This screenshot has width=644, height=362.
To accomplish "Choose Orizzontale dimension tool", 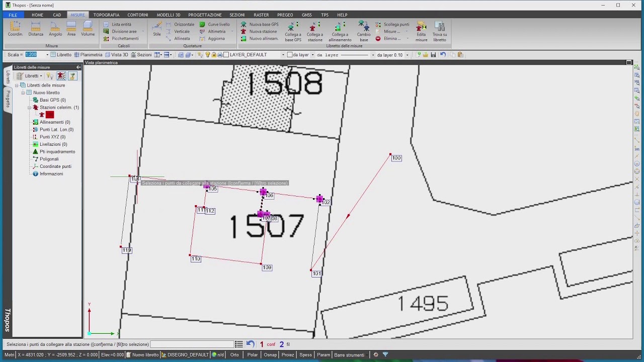I will click(180, 24).
